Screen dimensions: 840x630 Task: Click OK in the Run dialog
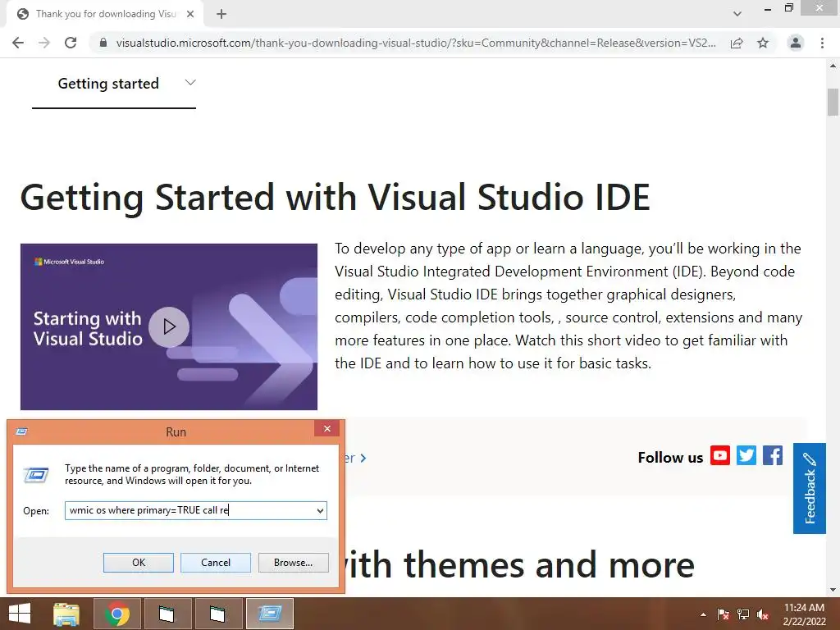(138, 563)
